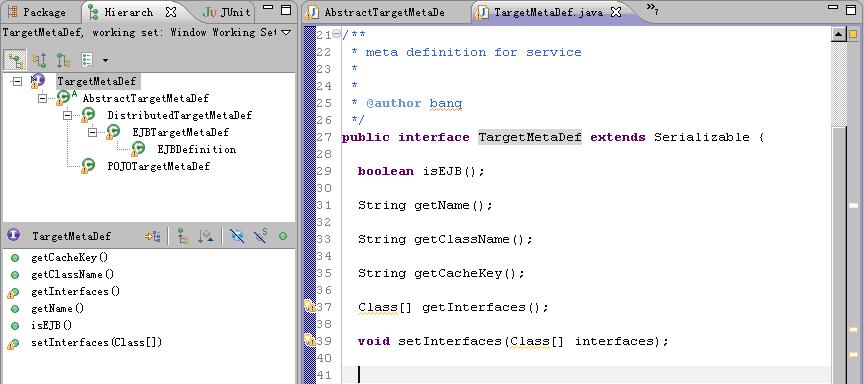Screen dimensions: 864x384
Task: Collapse the DistributedTargetMetaDef tree node
Action: coord(67,115)
